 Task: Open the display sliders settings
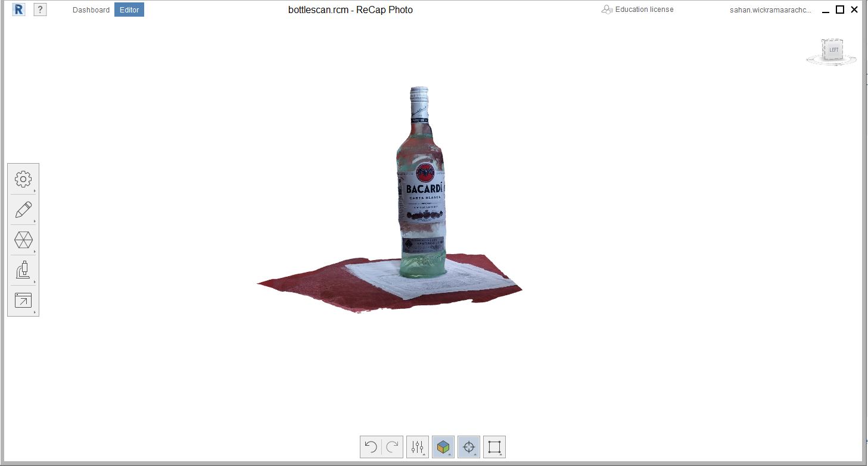[x=418, y=447]
